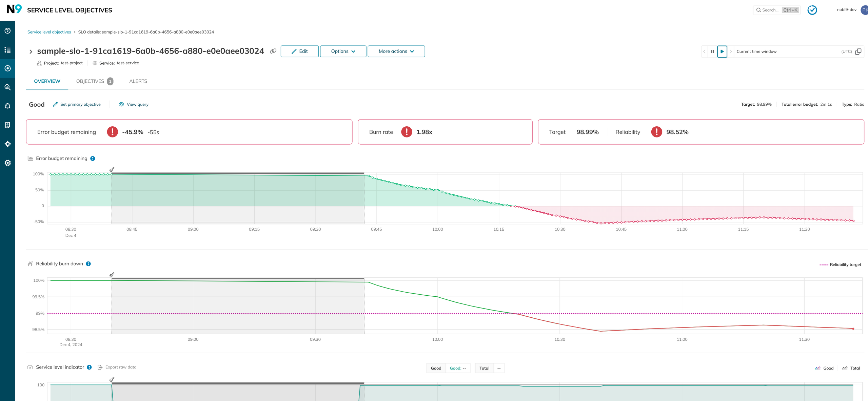This screenshot has width=868, height=401.
Task: Click red alert icon beside Error budget -45.9%
Action: click(112, 132)
